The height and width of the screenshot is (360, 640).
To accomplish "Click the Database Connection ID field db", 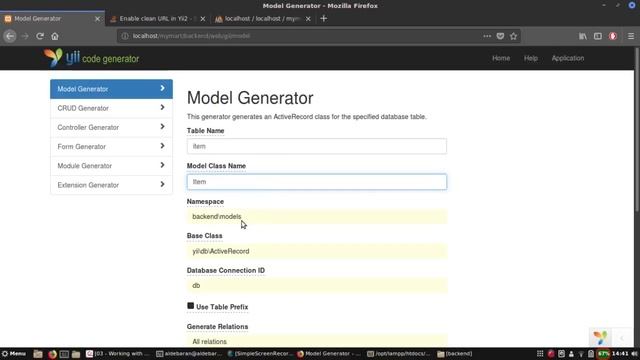I will point(317,285).
